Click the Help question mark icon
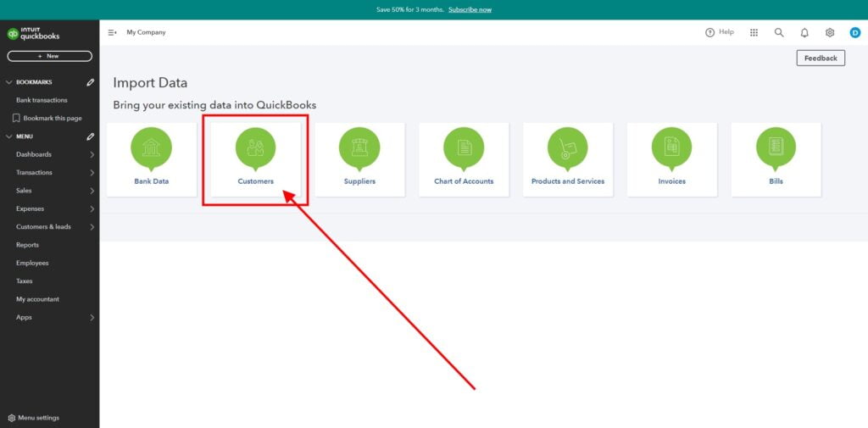 [709, 33]
